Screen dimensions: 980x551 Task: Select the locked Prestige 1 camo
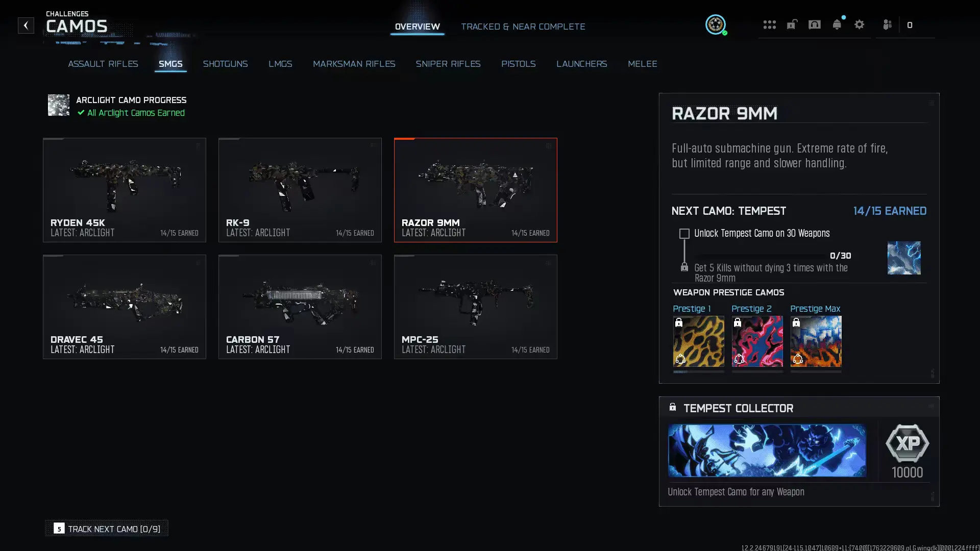[698, 341]
